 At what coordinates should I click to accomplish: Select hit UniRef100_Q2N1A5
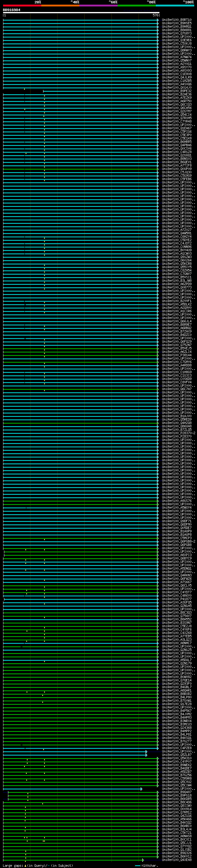click(176, 606)
